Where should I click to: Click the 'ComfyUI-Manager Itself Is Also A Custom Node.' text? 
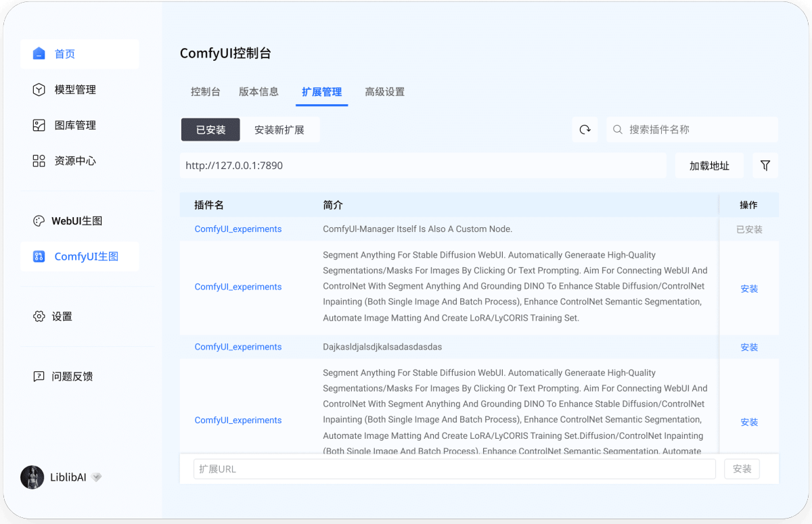[x=418, y=229]
